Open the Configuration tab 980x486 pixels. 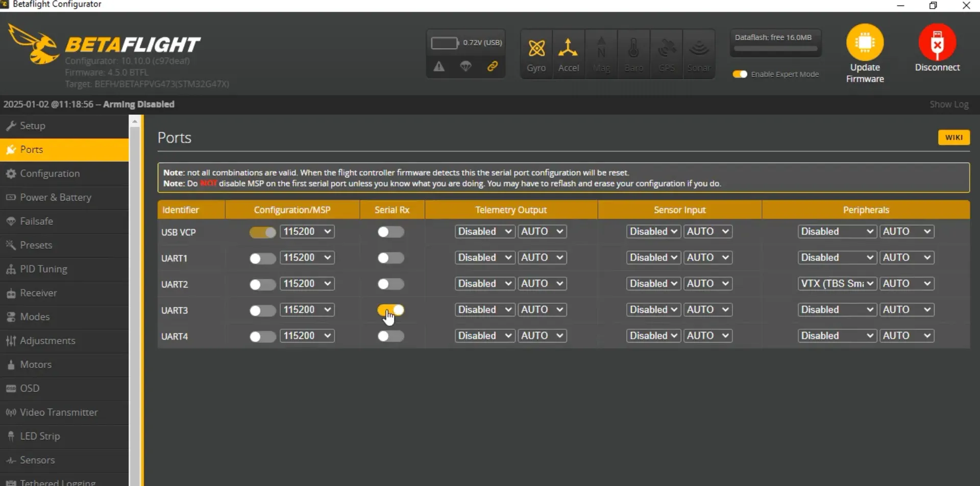[x=64, y=174]
